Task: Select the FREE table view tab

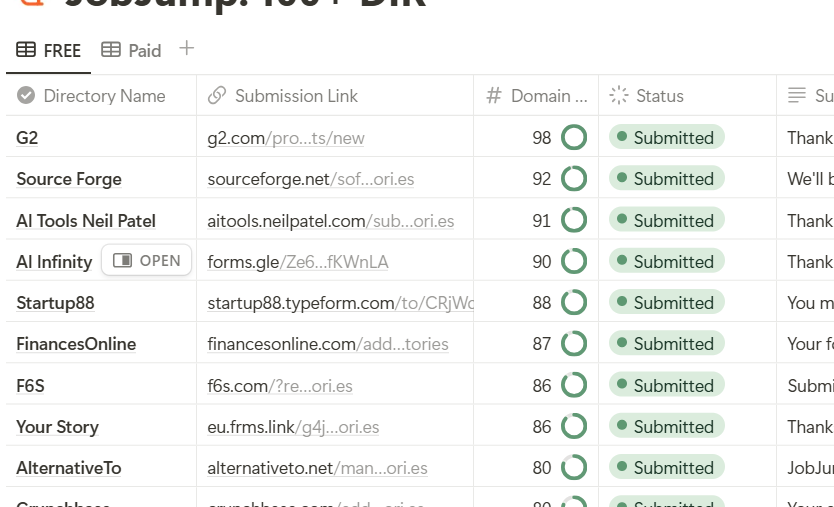Action: click(x=48, y=50)
